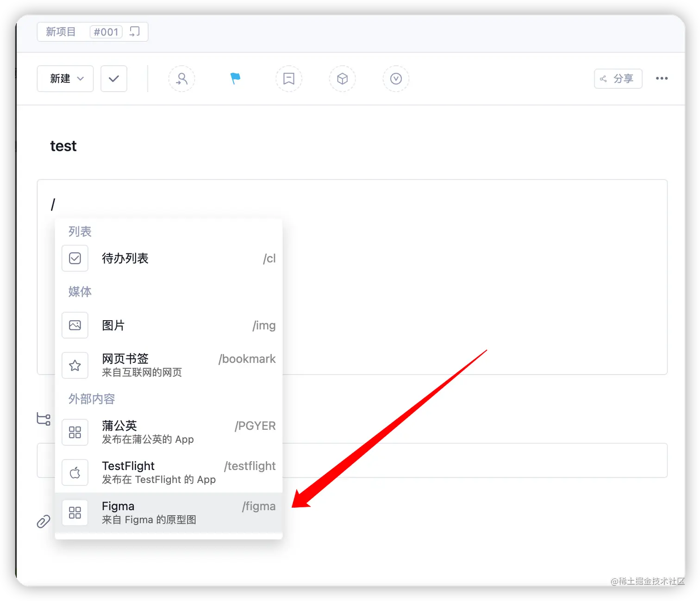
Task: Click the checkmark complete button
Action: tap(114, 79)
